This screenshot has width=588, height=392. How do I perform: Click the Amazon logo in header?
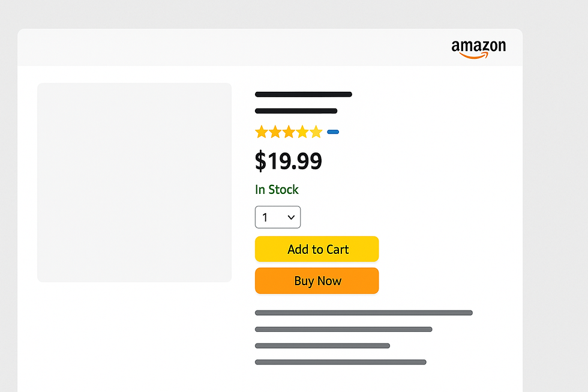[479, 49]
